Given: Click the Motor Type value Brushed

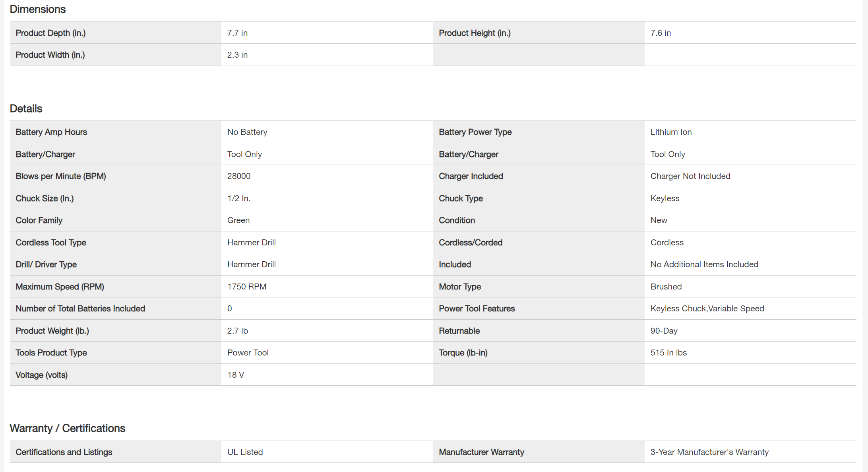Looking at the screenshot, I should pyautogui.click(x=666, y=287).
